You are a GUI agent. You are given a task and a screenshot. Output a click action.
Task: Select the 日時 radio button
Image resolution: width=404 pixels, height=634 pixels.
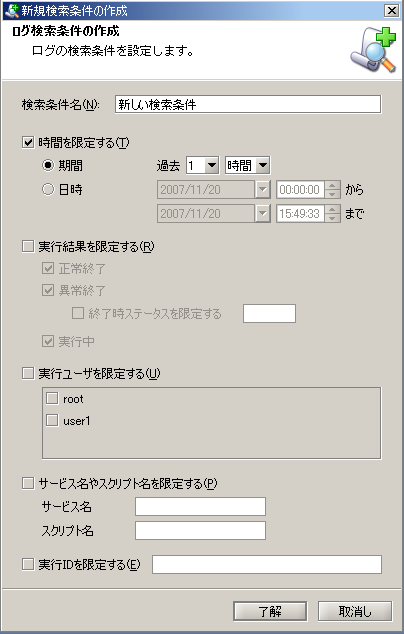(x=48, y=189)
